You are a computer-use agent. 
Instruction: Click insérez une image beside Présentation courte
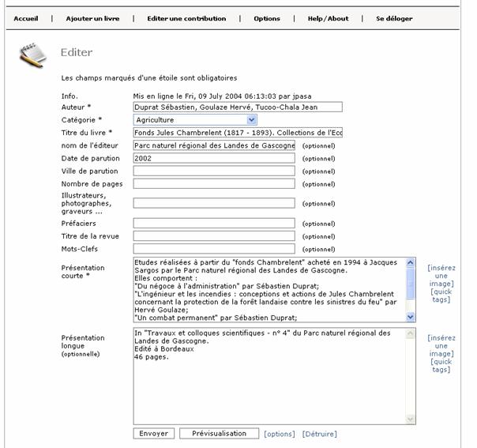click(441, 276)
